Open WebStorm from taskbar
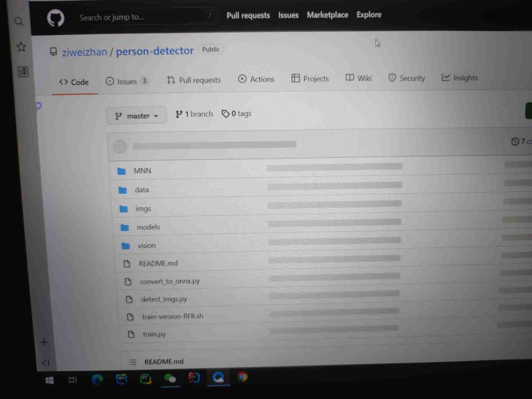This screenshot has width=532, height=399. coord(121,379)
